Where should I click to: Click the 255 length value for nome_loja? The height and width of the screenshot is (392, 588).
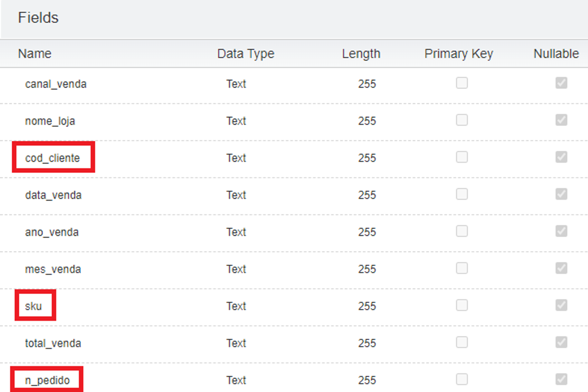coord(367,121)
